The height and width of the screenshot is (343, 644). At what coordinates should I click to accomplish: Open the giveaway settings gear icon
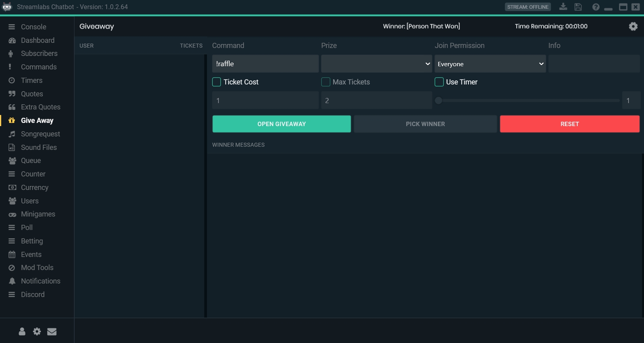[633, 26]
